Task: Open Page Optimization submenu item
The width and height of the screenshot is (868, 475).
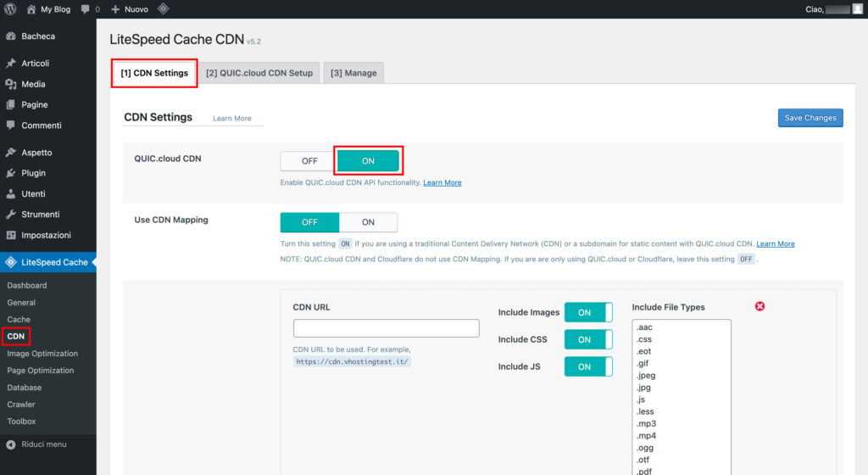Action: tap(40, 371)
